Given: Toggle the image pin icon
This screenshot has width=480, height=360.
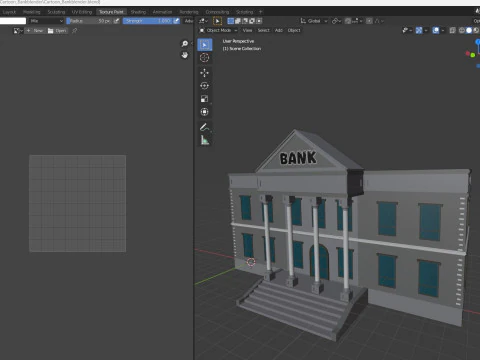Looking at the screenshot, I should pos(74,31).
